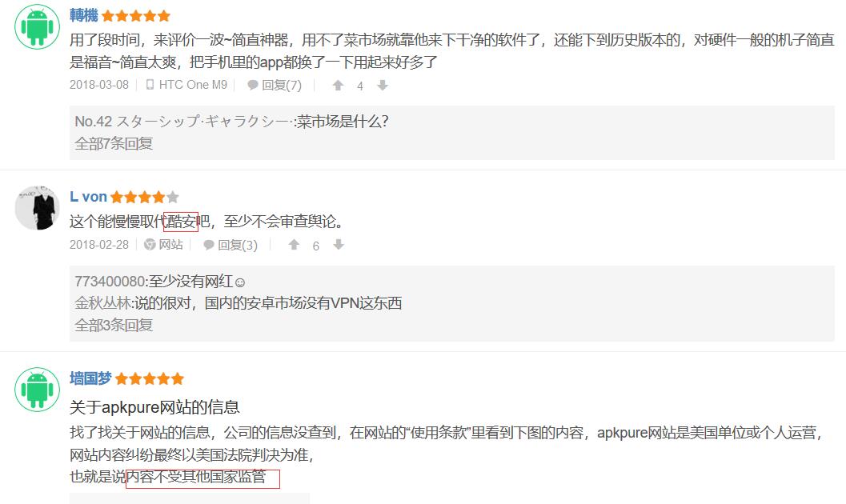Click the review title 关于apkpure网站的信息
The width and height of the screenshot is (846, 504).
click(154, 407)
